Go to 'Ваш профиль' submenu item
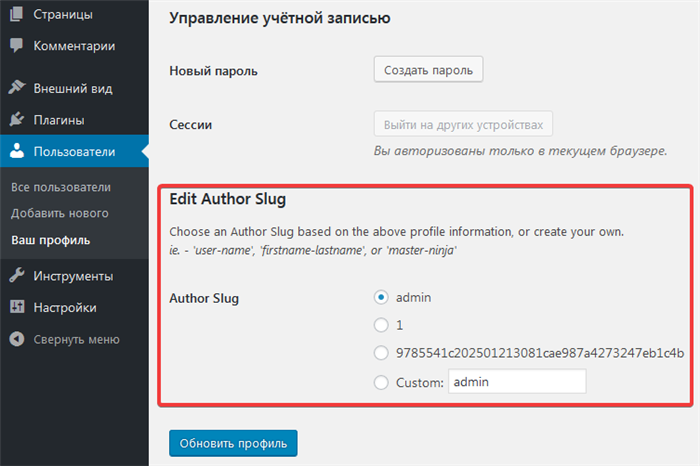The image size is (700, 466). point(50,240)
